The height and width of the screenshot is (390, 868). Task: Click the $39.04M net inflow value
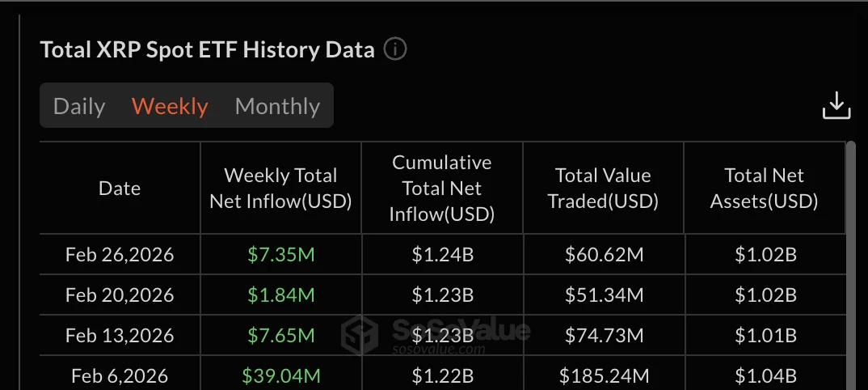[x=281, y=375]
